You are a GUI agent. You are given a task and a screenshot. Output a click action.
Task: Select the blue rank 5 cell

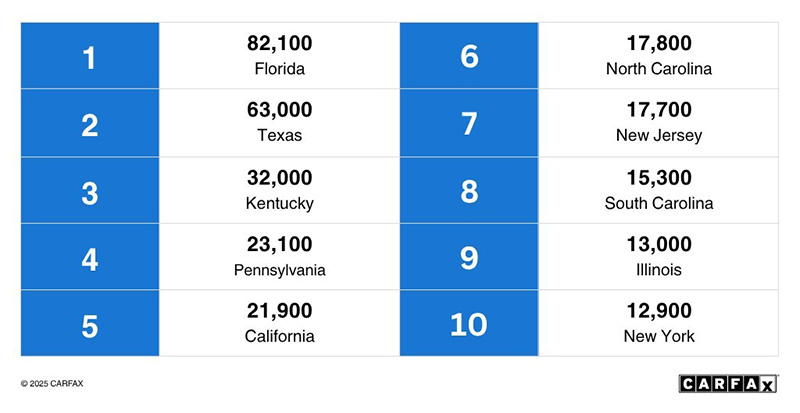(x=90, y=323)
